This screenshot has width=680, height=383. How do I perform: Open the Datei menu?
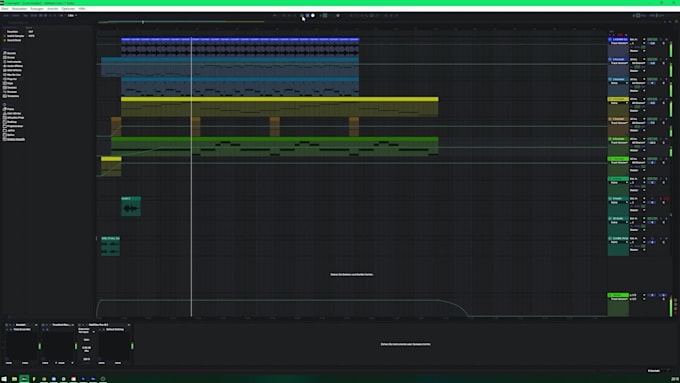point(5,9)
